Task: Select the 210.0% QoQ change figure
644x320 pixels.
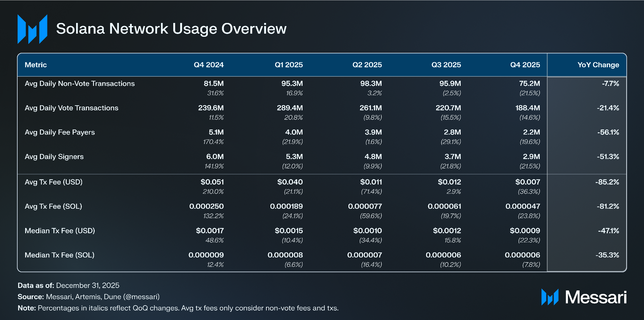Action: [213, 191]
